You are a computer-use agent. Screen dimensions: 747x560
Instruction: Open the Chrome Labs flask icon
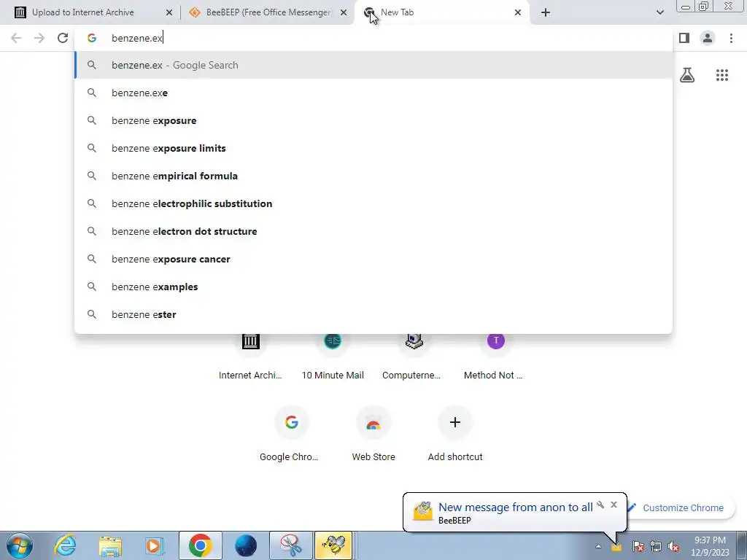(687, 75)
